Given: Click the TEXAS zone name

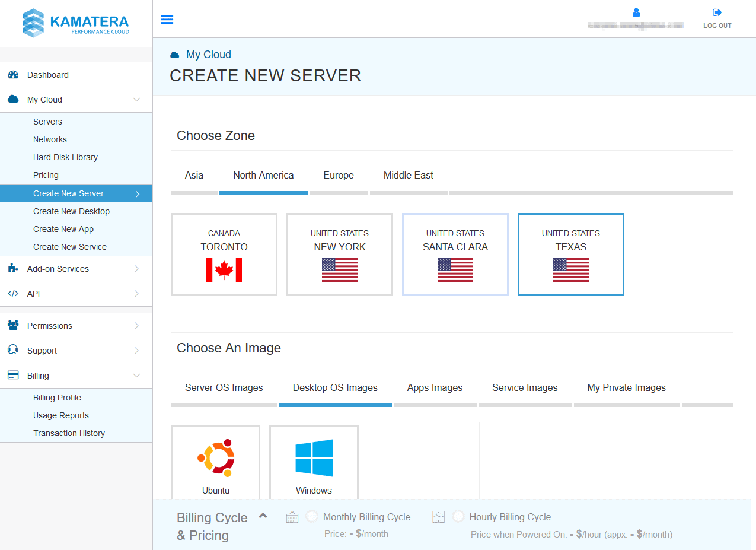Looking at the screenshot, I should (571, 247).
